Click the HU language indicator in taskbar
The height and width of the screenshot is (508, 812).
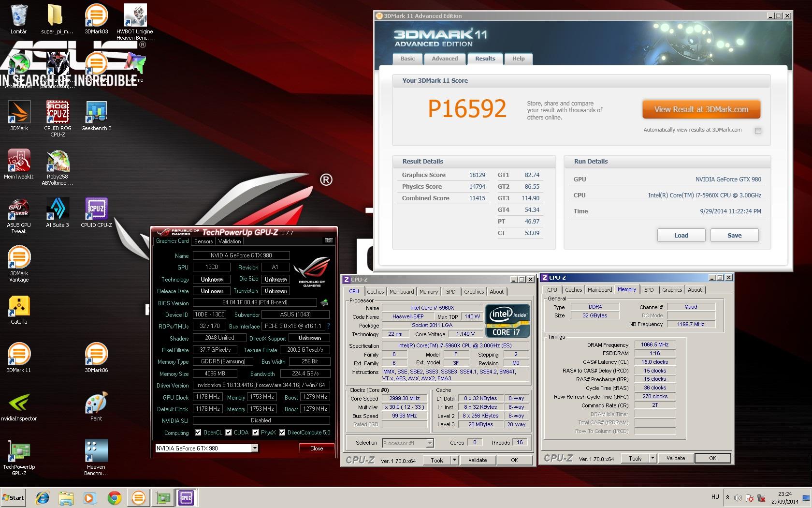click(715, 497)
